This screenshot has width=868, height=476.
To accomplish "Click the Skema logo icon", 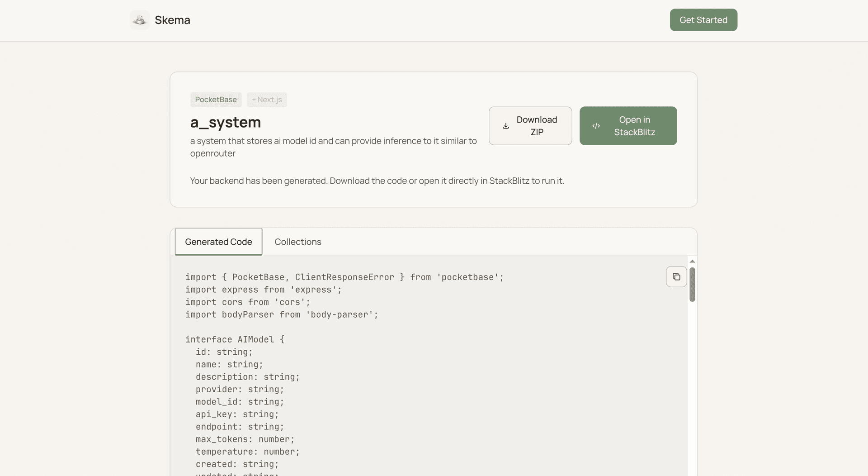I will pos(140,20).
